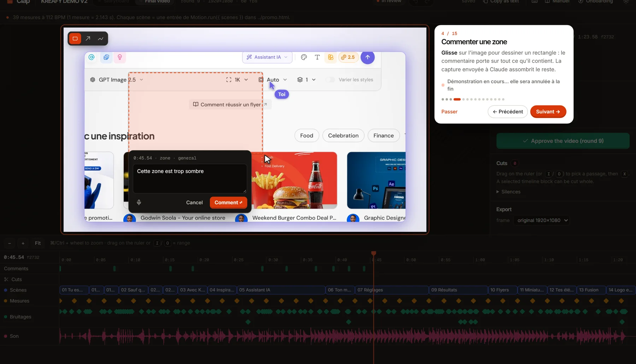Open the Comment réussir un flyer link
The image size is (636, 364).
tap(230, 105)
